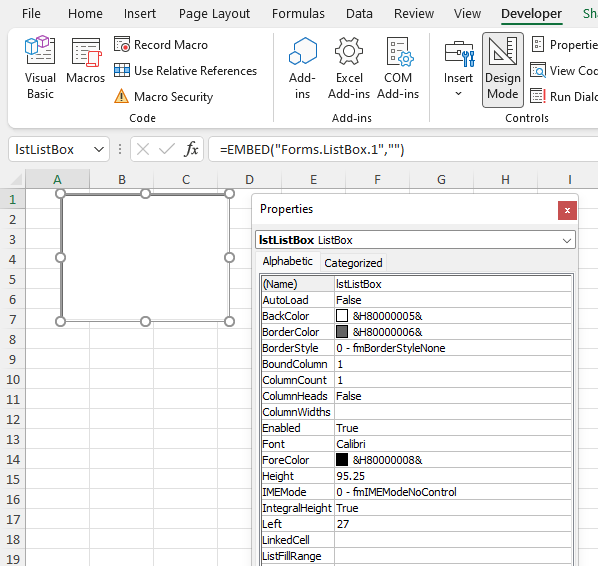Image resolution: width=598 pixels, height=566 pixels.
Task: Click the Name Box showing lstListBox
Action: tap(50, 150)
